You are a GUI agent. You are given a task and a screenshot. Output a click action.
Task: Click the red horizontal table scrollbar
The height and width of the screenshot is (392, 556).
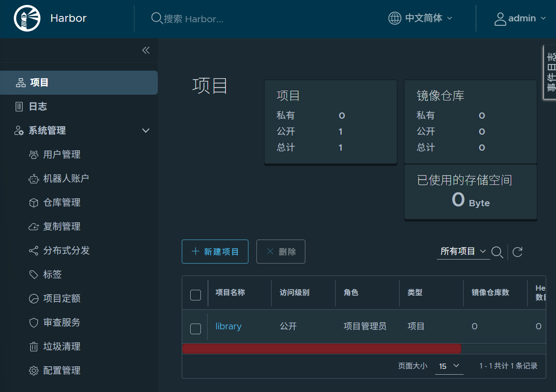coord(321,349)
